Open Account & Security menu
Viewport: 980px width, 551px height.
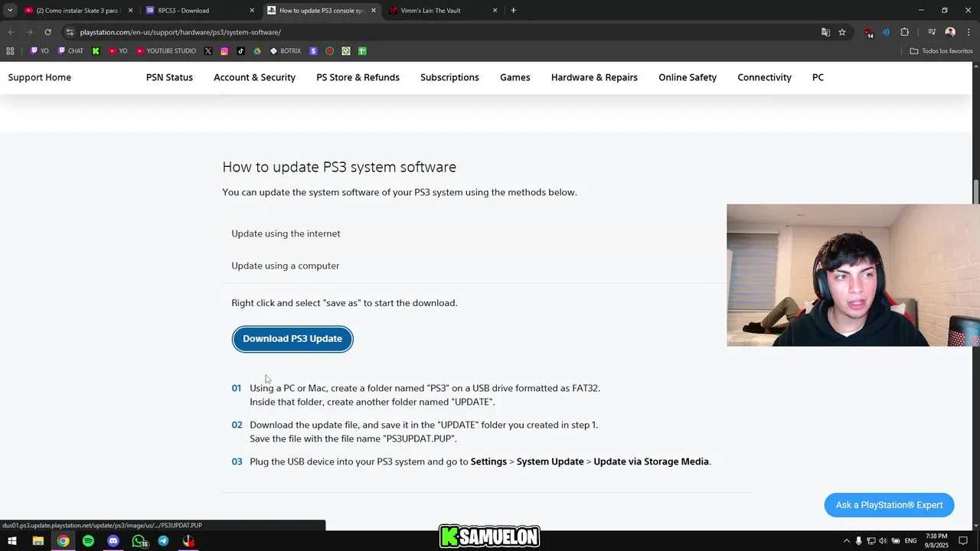pos(254,77)
